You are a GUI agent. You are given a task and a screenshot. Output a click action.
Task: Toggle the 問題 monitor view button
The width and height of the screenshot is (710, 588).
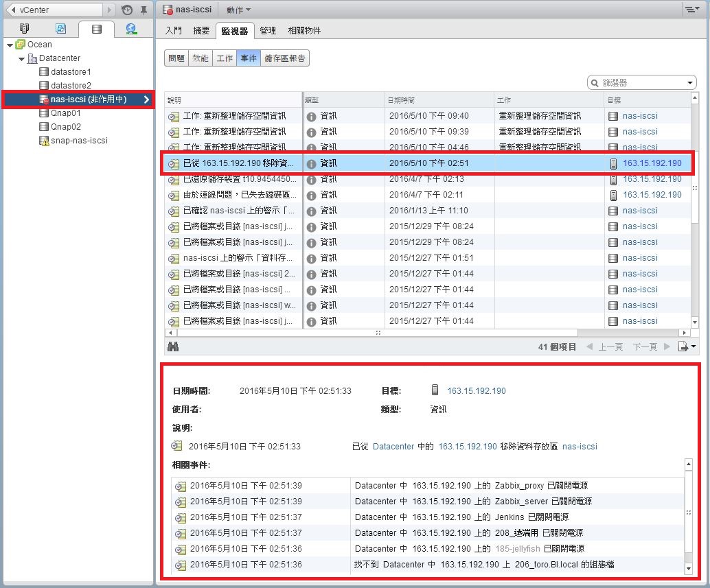[176, 58]
